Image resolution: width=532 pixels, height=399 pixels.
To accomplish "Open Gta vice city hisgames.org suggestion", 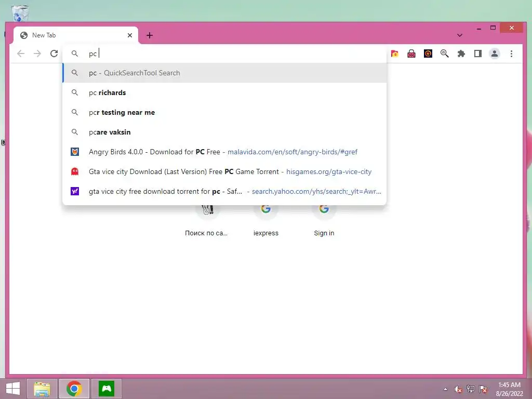I will 224,171.
